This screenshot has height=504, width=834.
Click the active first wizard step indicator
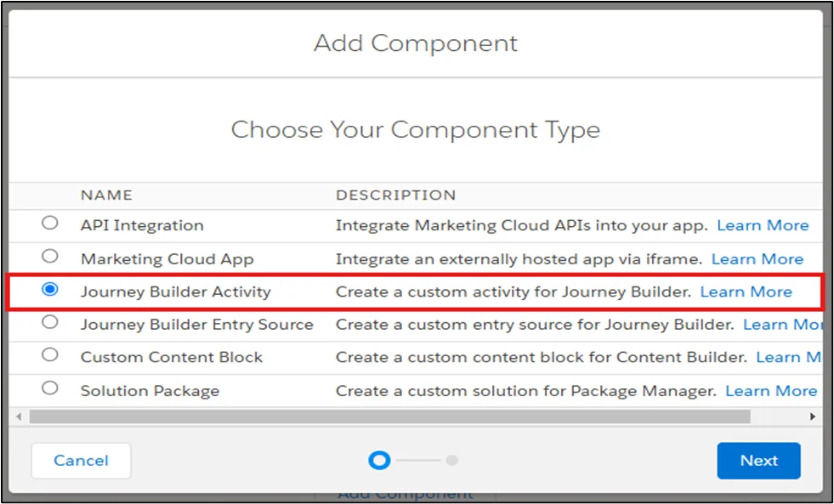click(379, 460)
